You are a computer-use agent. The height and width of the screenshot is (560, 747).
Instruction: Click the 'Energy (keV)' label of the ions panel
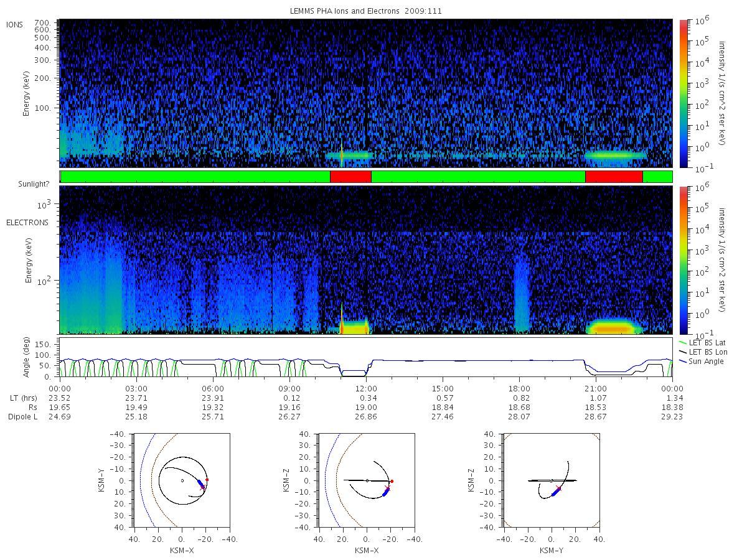[x=28, y=93]
